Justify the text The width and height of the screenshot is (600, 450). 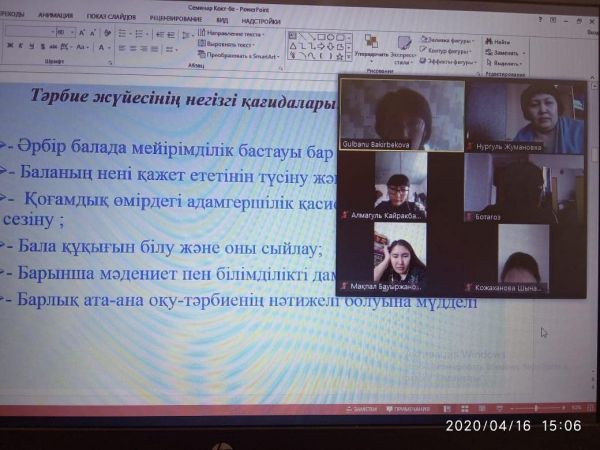point(155,49)
